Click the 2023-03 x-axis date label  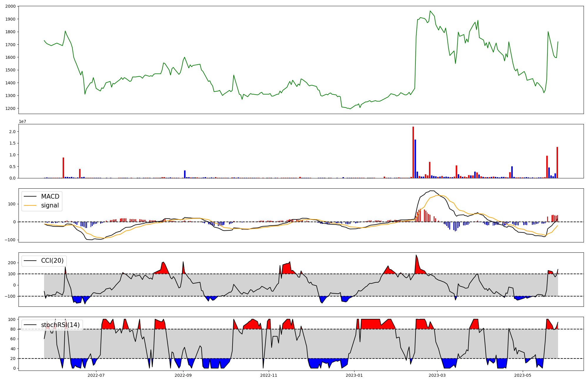(x=437, y=375)
